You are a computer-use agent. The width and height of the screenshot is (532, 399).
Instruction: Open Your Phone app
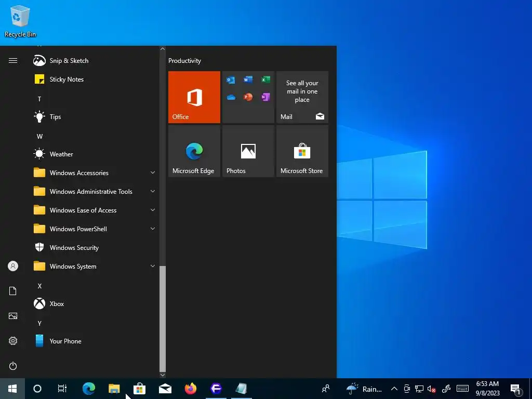tap(95, 341)
